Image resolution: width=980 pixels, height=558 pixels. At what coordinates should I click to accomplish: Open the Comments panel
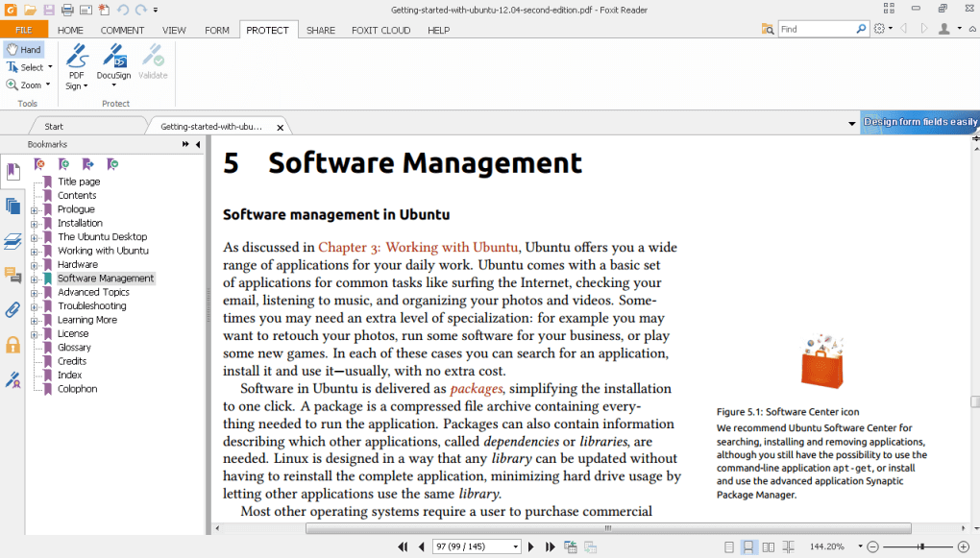[x=13, y=275]
